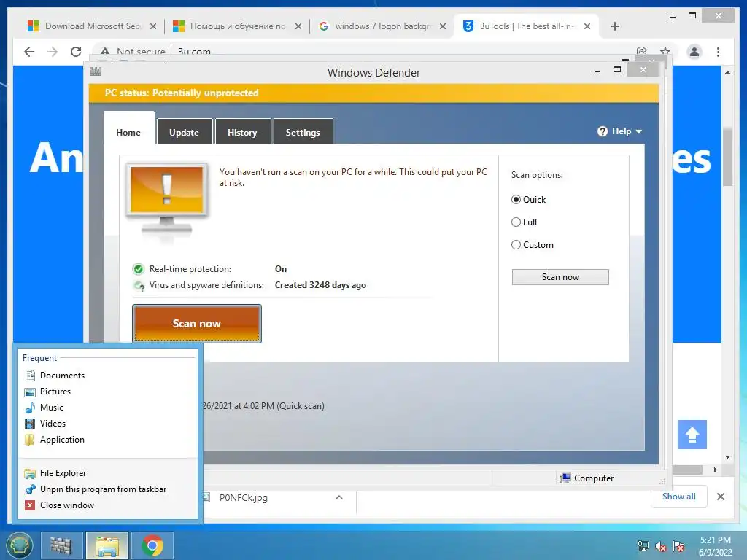Click File Explorer taskbar icon

click(107, 545)
